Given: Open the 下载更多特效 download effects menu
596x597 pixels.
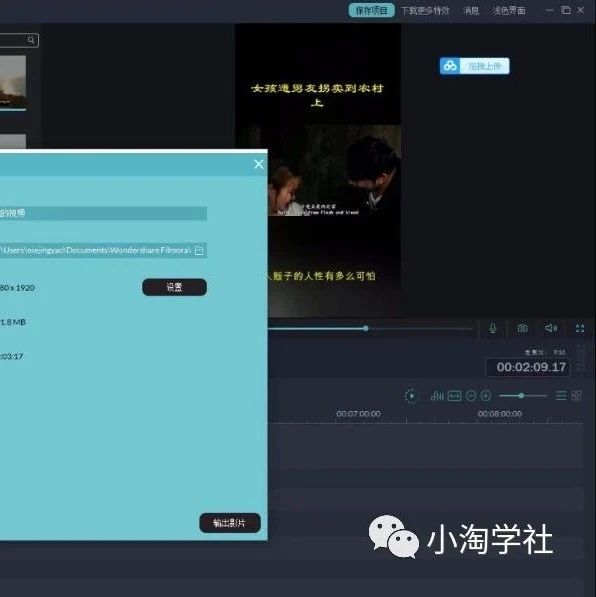Looking at the screenshot, I should 425,11.
